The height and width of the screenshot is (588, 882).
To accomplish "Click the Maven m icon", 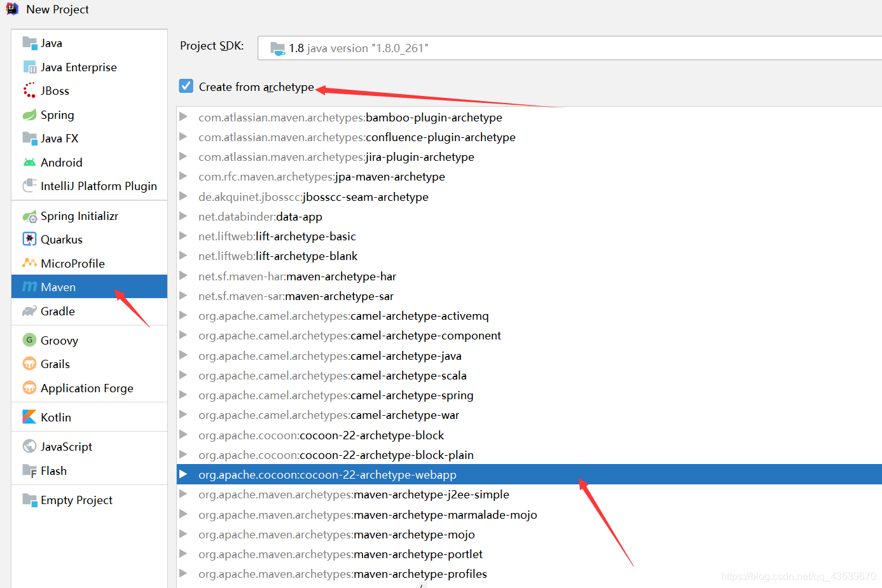I will (x=29, y=287).
